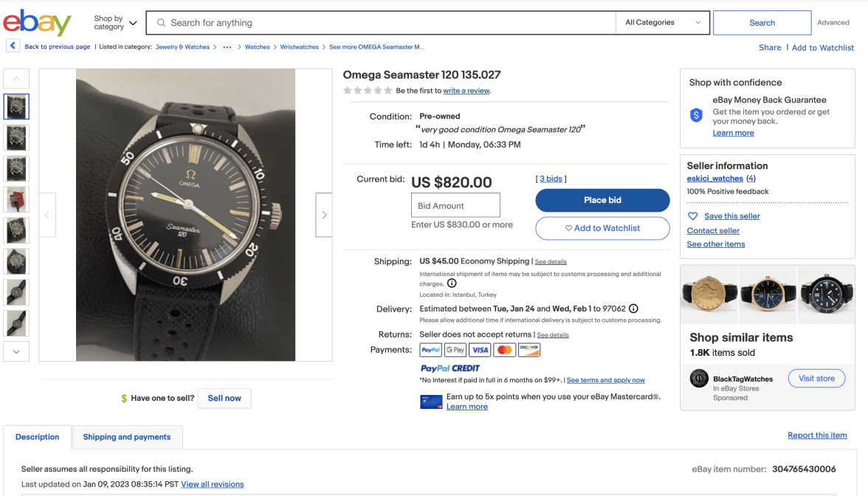Viewport: 868px width, 496px height.
Task: Click the breadcrumb ellipsis icon
Action: pos(227,47)
